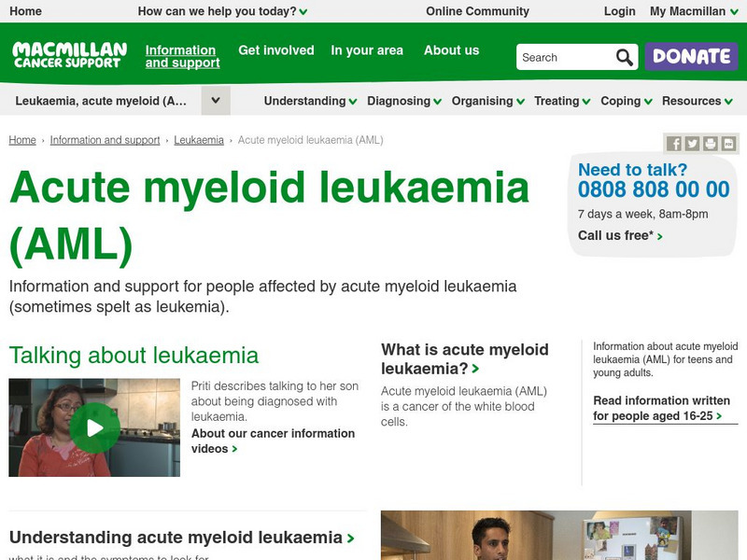The image size is (747, 560).
Task: Expand the cancer type selector chevron
Action: pos(216,101)
